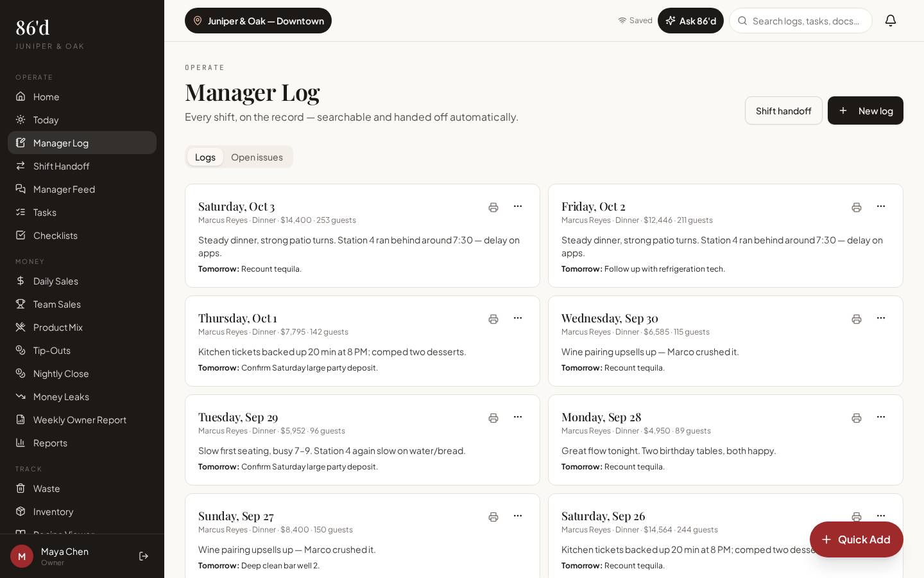Open more options for Sunday, Sep 27 log

[x=518, y=516]
